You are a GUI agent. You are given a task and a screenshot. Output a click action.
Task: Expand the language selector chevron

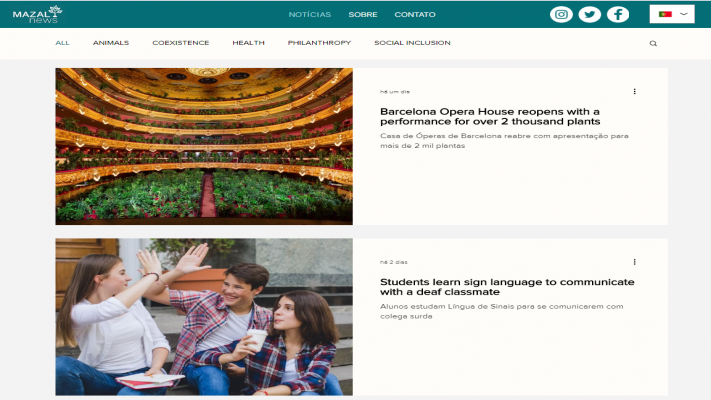point(684,14)
